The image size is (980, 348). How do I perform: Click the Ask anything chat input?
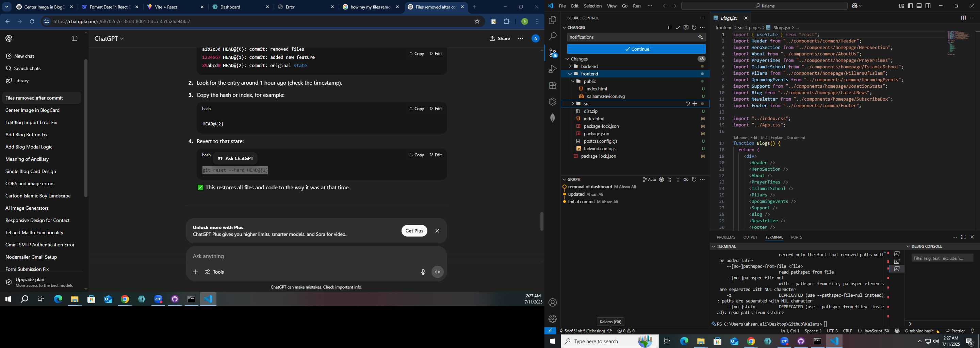[316, 257]
